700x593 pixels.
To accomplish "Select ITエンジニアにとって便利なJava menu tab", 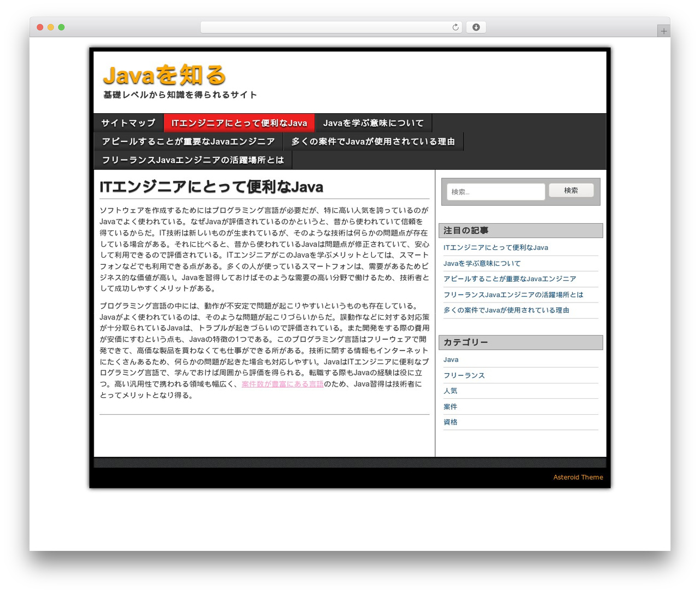I will click(x=239, y=123).
